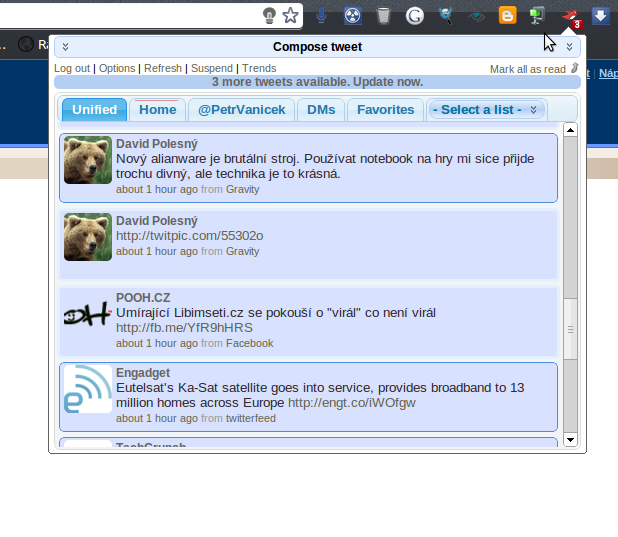Click the lightbulb icon in address bar
Image resolution: width=618 pixels, height=537 pixels.
pyautogui.click(x=269, y=16)
